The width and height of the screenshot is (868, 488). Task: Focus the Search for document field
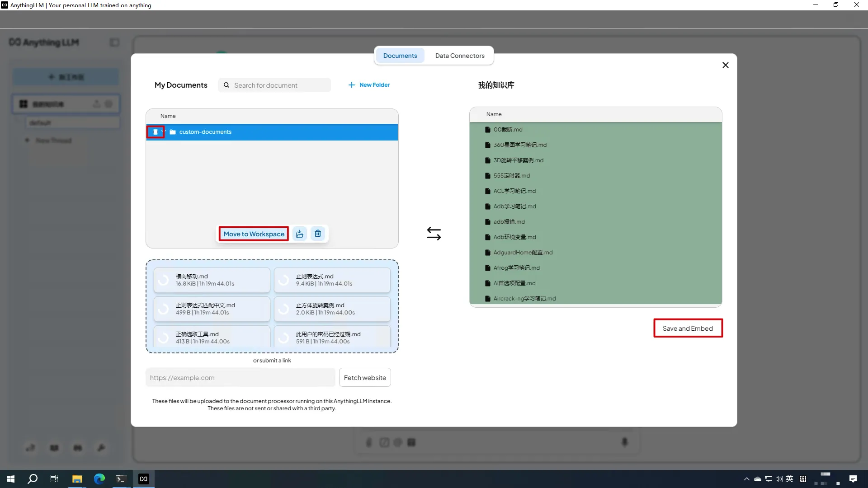[x=280, y=85]
